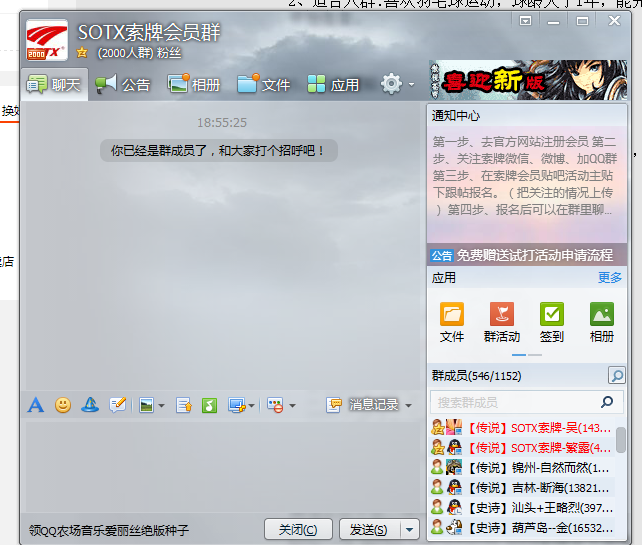Select member 【史诗】汕头+王略烈

[x=522, y=508]
